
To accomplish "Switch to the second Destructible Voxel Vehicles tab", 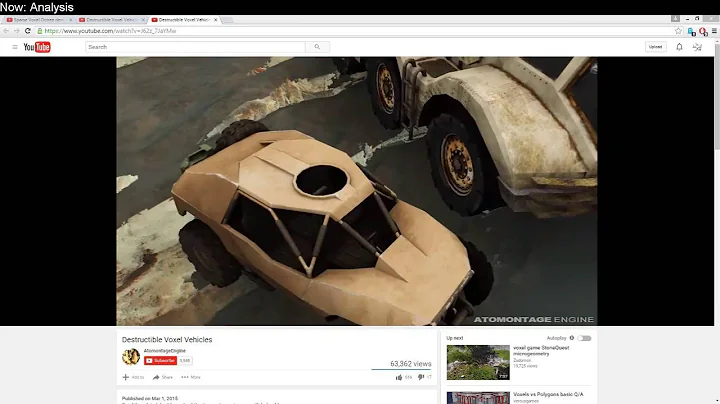I will pyautogui.click(x=112, y=20).
